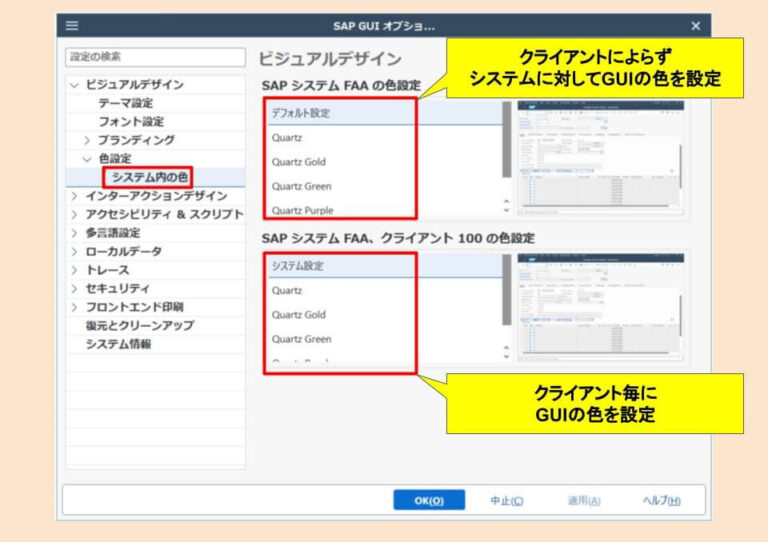768x542 pixels.
Task: Expand the フロントエンド印刷 node
Action: tap(74, 307)
